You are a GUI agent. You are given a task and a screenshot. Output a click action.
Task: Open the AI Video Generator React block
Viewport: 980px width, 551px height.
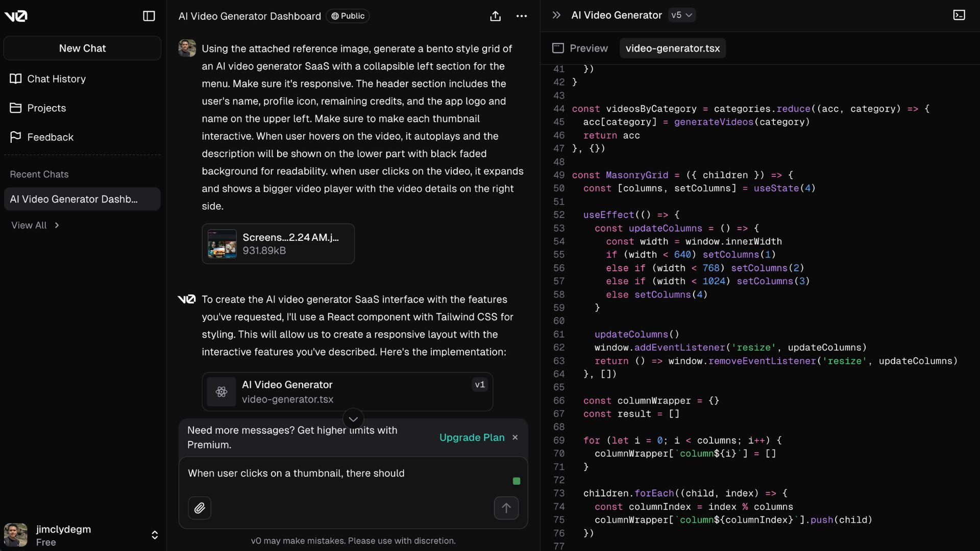click(x=347, y=392)
